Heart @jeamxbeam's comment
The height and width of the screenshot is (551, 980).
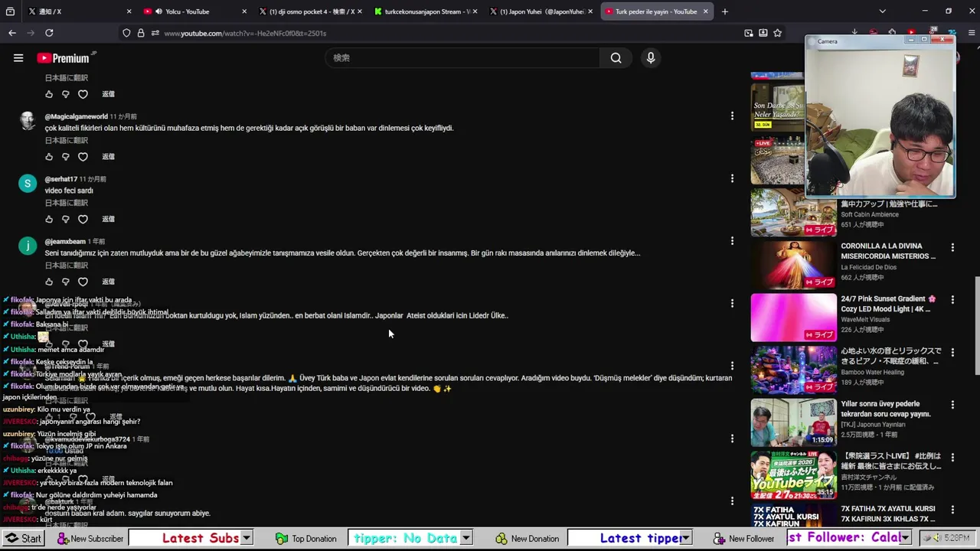pyautogui.click(x=83, y=282)
